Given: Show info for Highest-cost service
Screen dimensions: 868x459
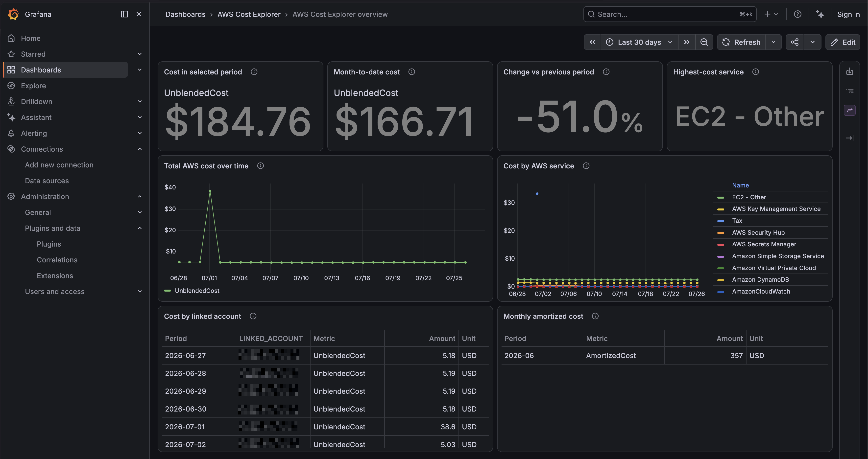Looking at the screenshot, I should click(756, 72).
